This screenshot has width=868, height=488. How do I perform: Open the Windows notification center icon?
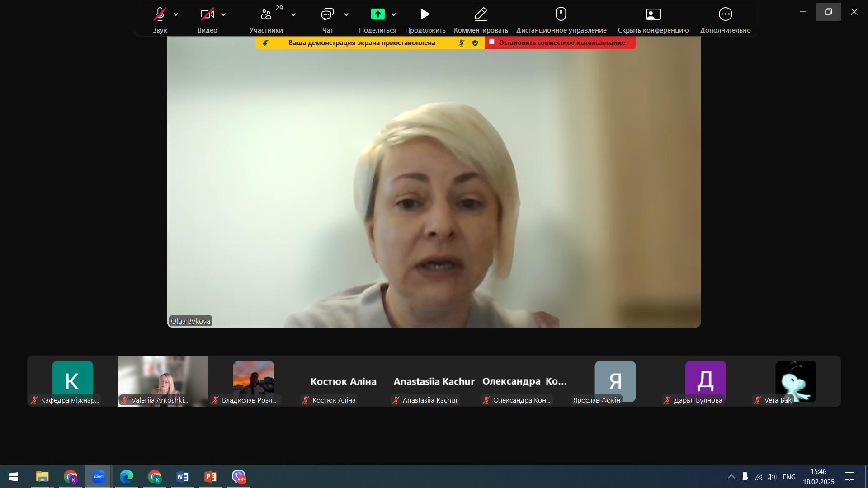(849, 477)
